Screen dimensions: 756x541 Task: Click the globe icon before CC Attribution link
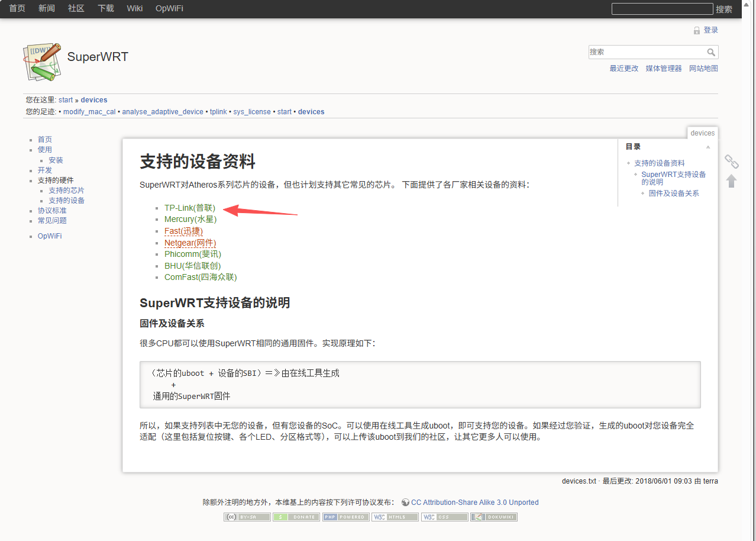tap(405, 503)
